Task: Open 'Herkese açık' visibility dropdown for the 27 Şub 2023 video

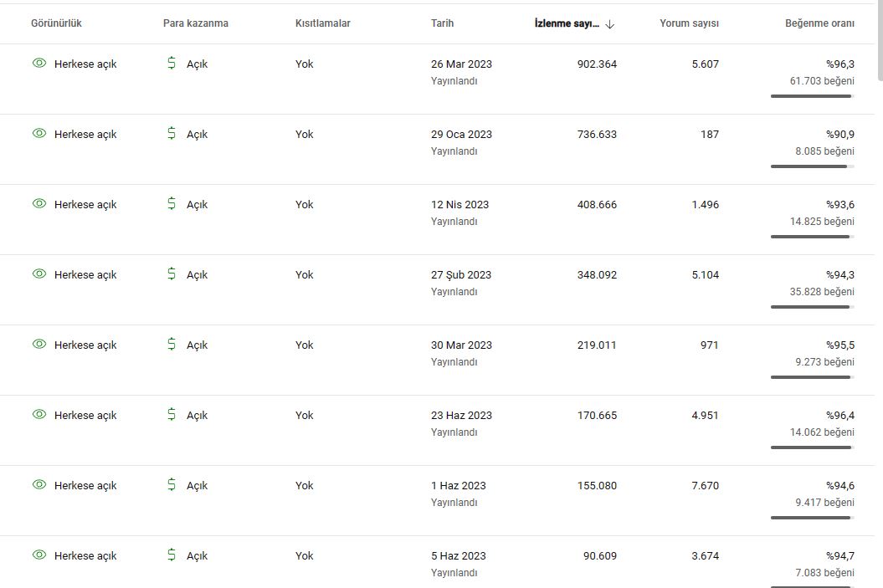Action: coord(85,274)
